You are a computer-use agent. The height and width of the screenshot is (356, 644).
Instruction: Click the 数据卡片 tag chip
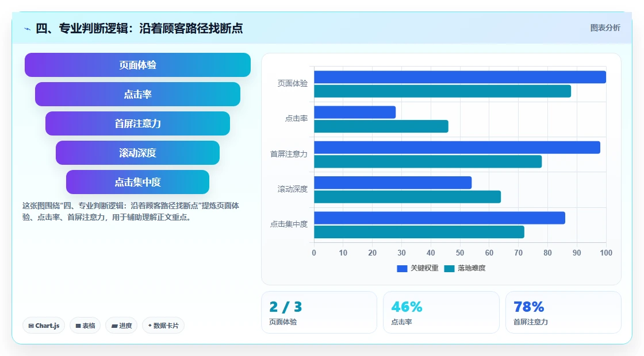(x=163, y=326)
